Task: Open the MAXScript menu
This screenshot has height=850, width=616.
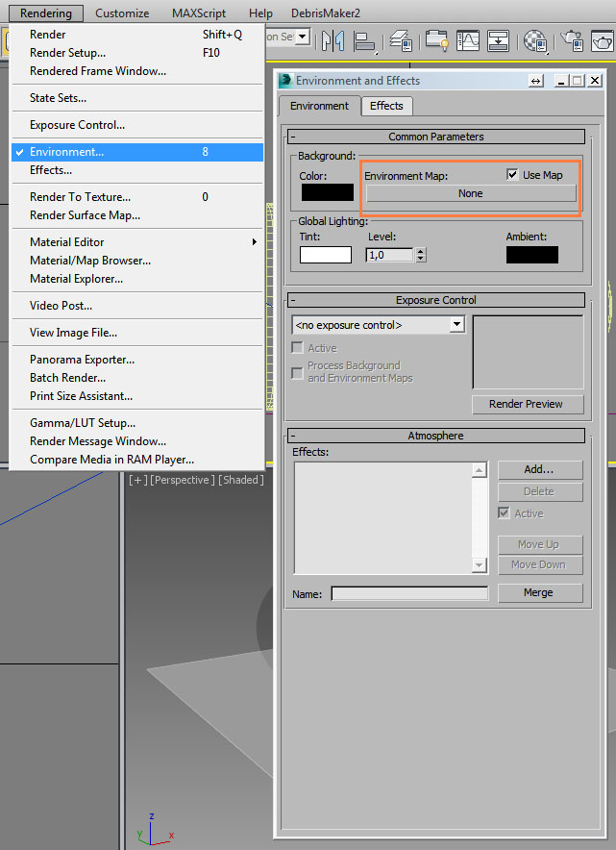Action: [199, 13]
